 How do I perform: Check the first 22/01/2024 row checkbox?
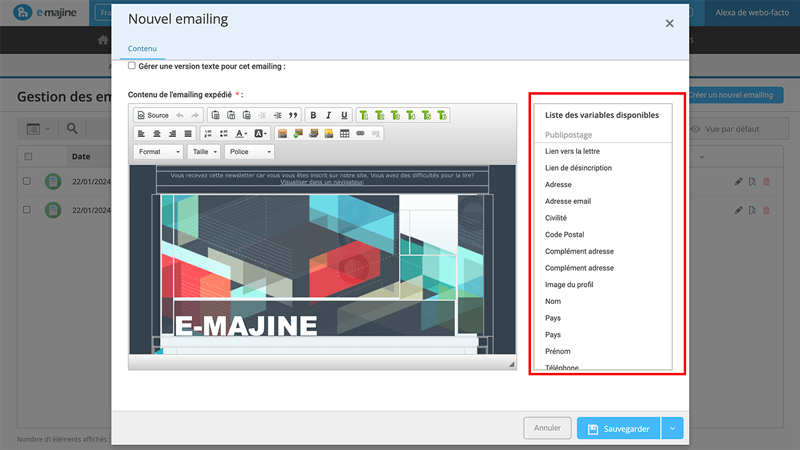[27, 181]
